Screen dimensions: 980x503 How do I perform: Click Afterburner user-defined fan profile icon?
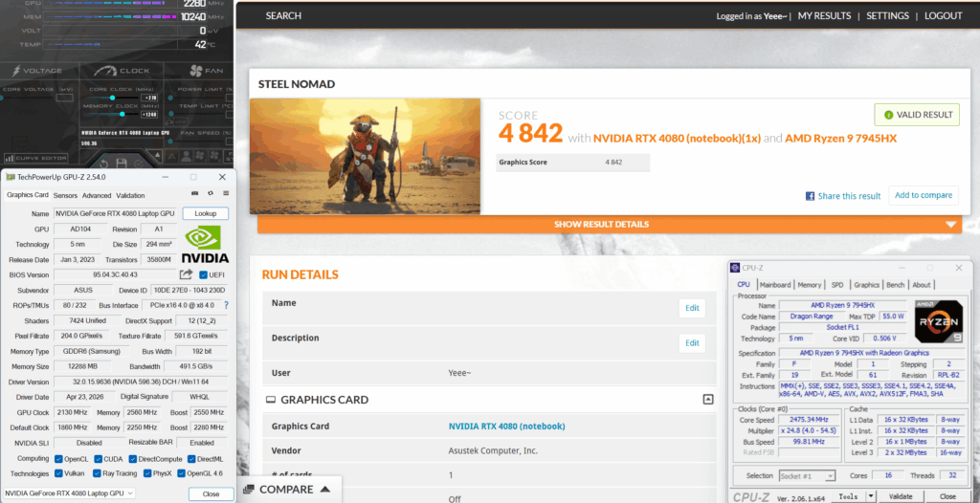click(x=187, y=156)
